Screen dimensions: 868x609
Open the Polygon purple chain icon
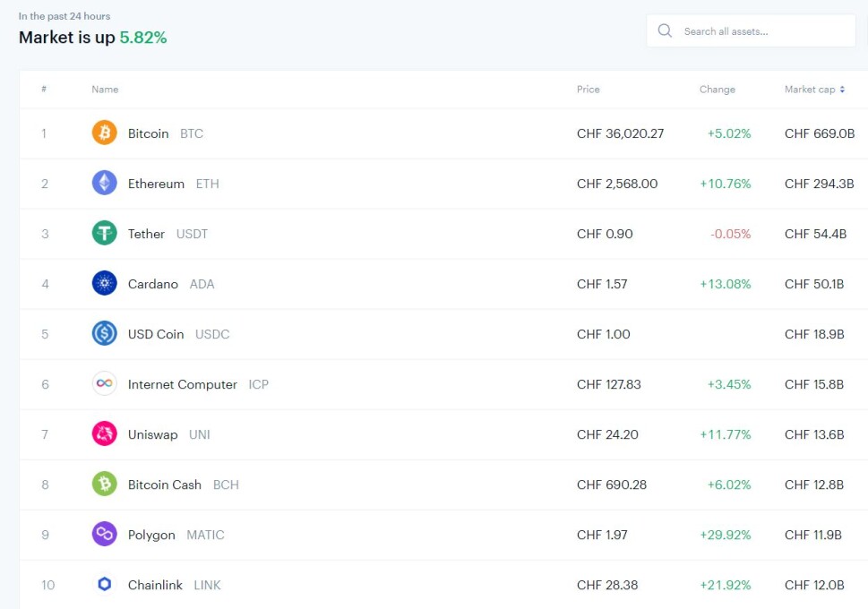104,534
